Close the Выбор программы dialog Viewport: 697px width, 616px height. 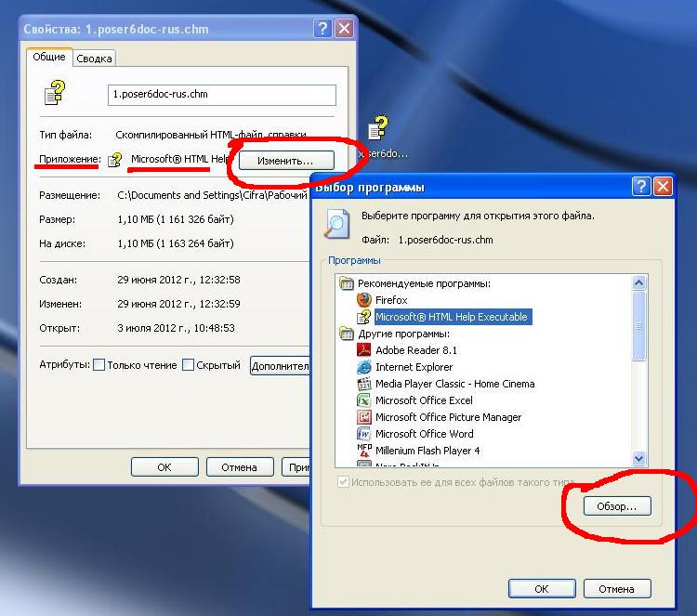pos(663,186)
